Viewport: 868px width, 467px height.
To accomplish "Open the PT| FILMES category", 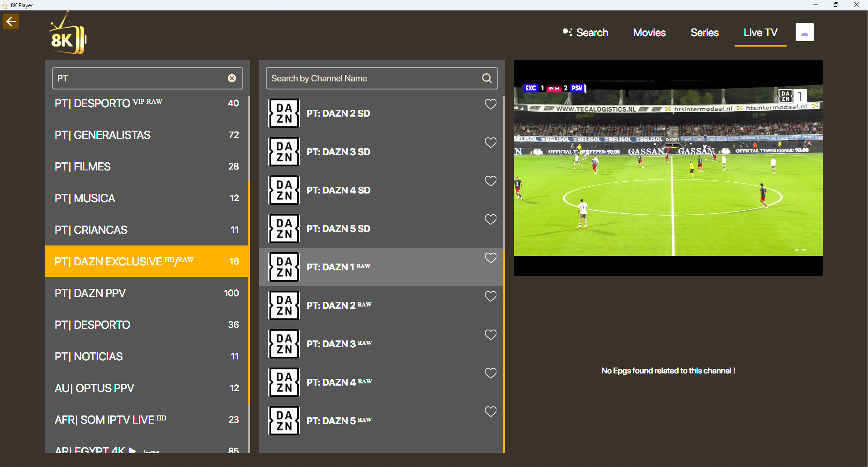I will [147, 166].
